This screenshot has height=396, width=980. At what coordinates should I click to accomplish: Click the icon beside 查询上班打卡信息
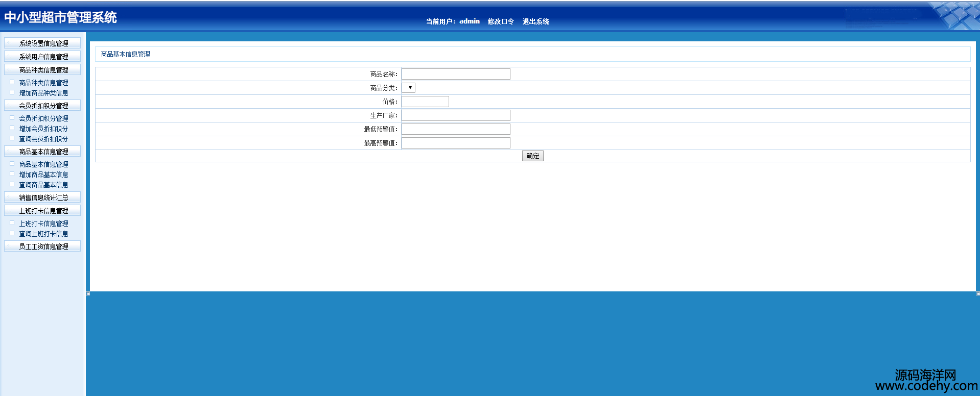click(x=12, y=233)
